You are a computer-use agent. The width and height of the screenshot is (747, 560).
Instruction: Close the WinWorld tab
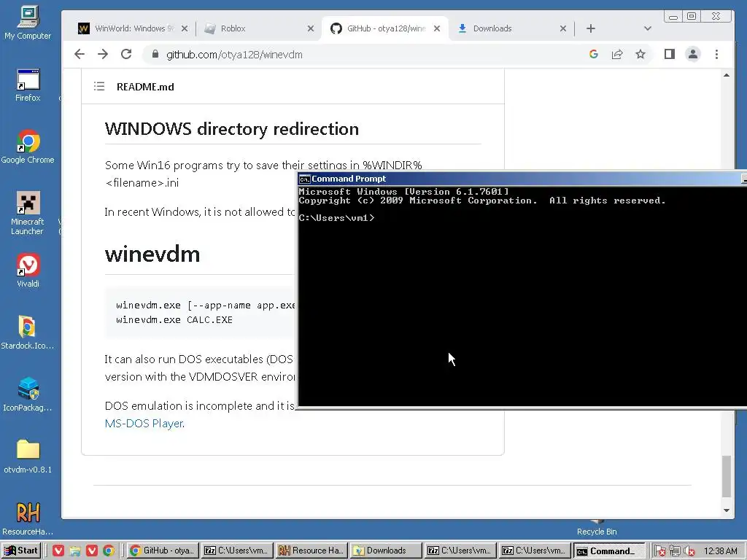[x=185, y=28]
